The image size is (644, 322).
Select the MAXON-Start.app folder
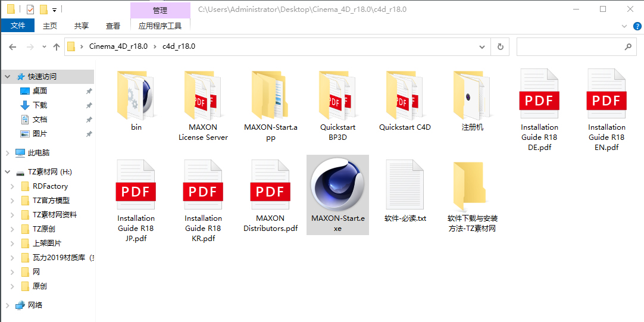[271, 105]
